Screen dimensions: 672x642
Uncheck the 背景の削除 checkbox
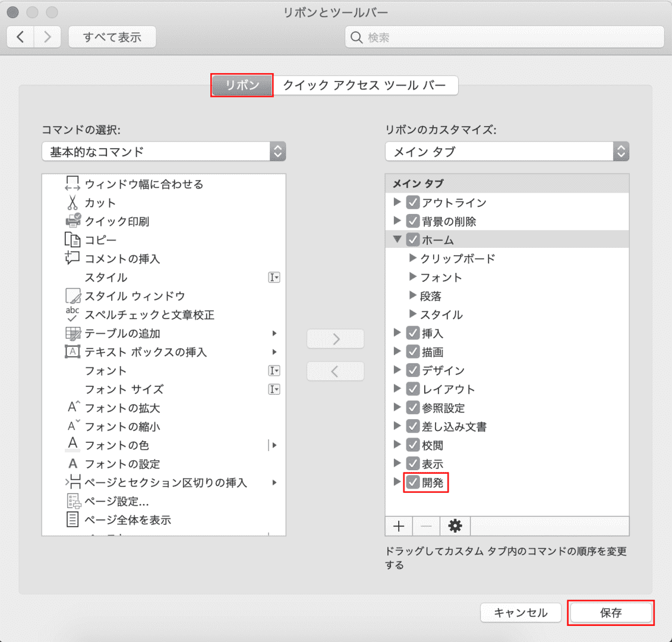tap(413, 221)
